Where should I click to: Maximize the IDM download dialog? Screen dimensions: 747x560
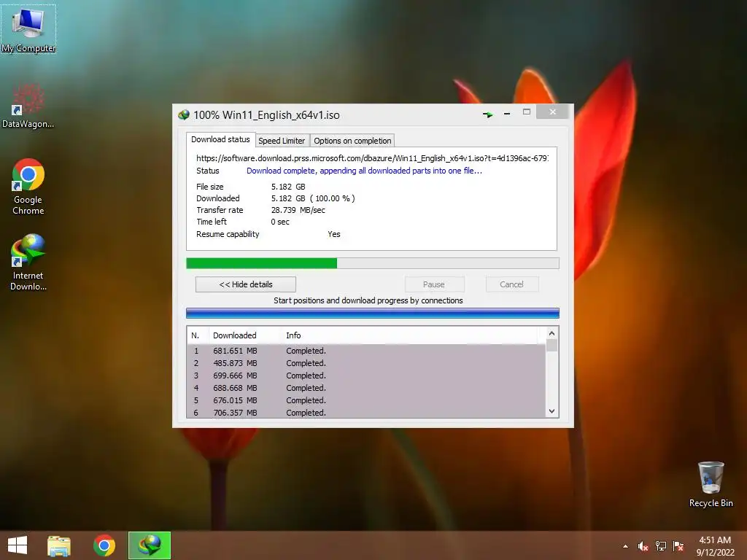(x=527, y=112)
